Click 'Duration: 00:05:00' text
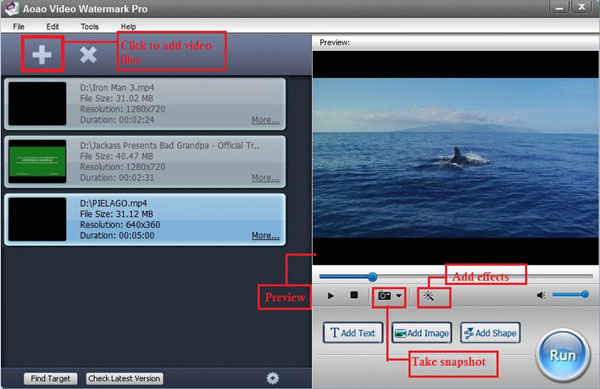The height and width of the screenshot is (389, 600). (117, 235)
